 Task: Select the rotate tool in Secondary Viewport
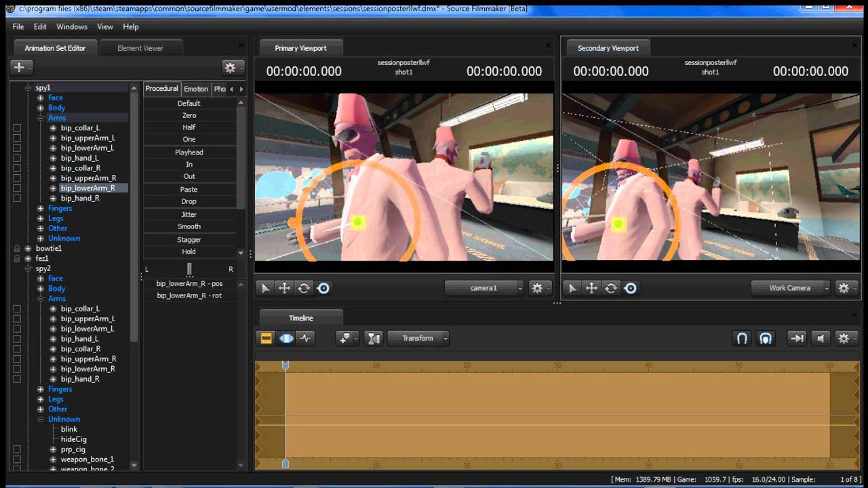point(611,288)
